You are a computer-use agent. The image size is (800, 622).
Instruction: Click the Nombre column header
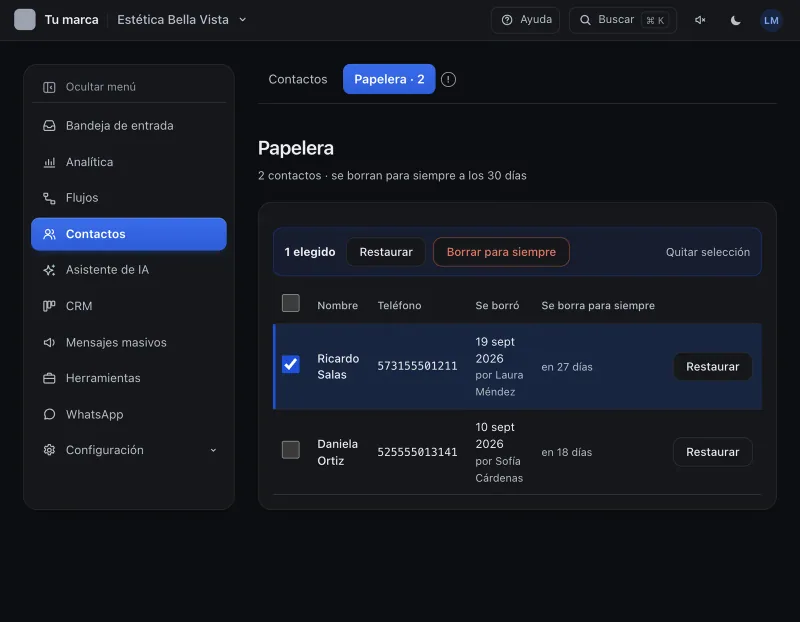point(337,306)
